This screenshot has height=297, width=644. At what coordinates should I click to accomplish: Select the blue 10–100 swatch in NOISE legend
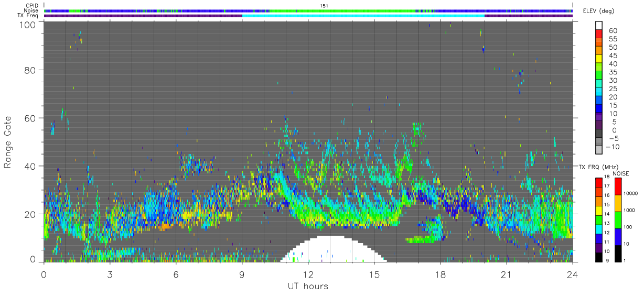pyautogui.click(x=618, y=237)
